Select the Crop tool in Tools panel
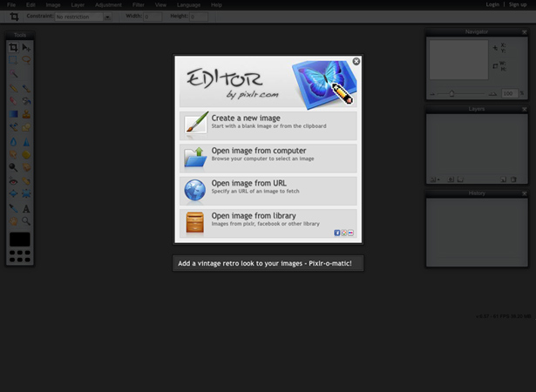 coord(13,47)
